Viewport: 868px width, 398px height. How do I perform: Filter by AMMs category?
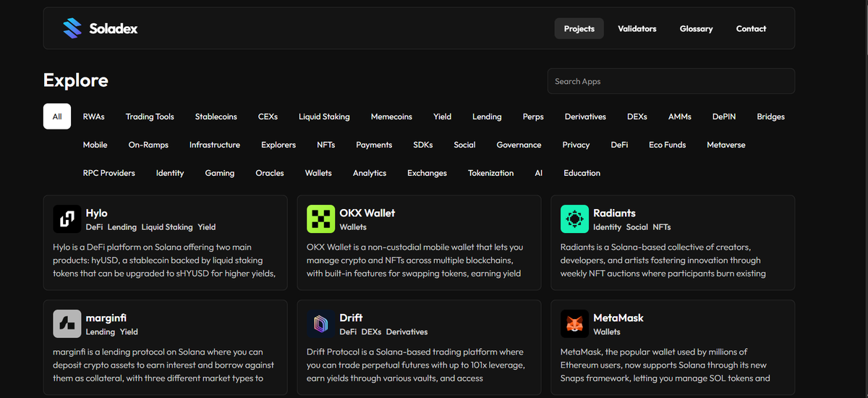(680, 117)
